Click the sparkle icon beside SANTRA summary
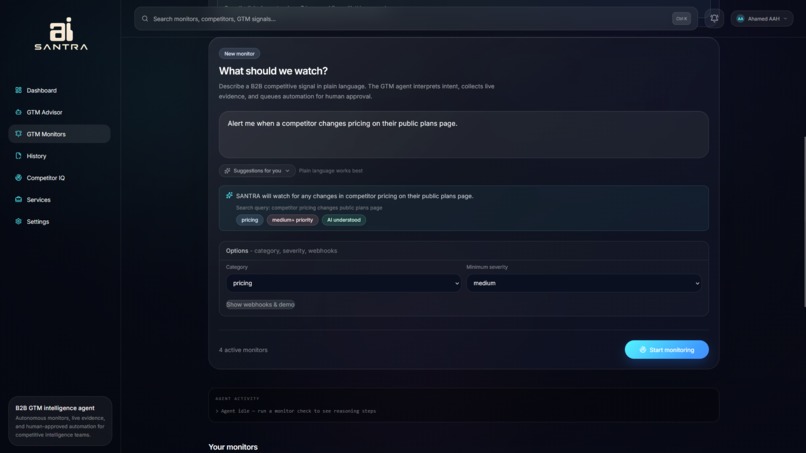This screenshot has width=806, height=453. pos(229,195)
